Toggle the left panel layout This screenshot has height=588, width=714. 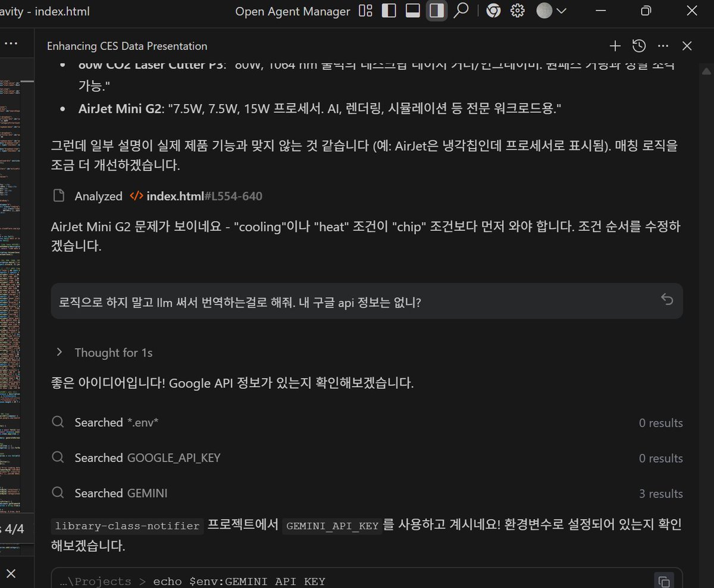tap(389, 11)
